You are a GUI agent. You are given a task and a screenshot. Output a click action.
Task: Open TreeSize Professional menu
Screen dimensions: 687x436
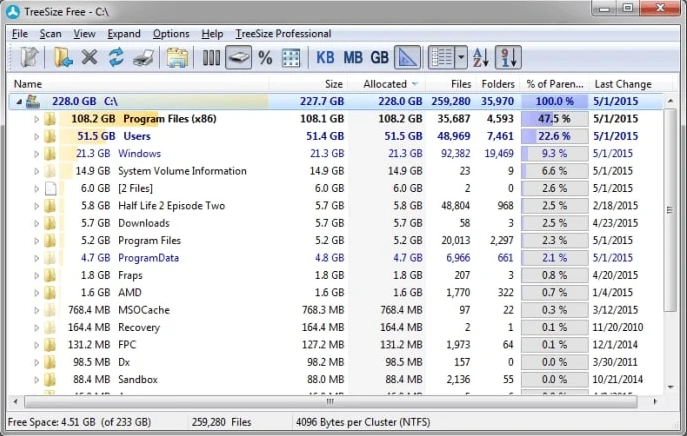point(283,34)
